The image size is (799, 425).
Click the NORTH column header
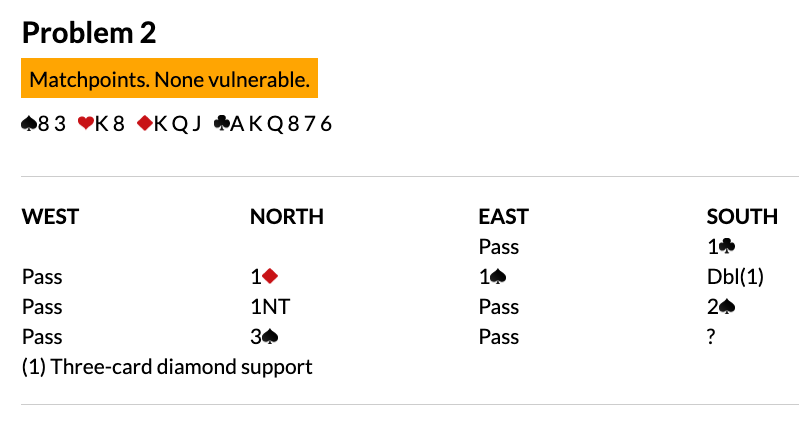pyautogui.click(x=286, y=216)
